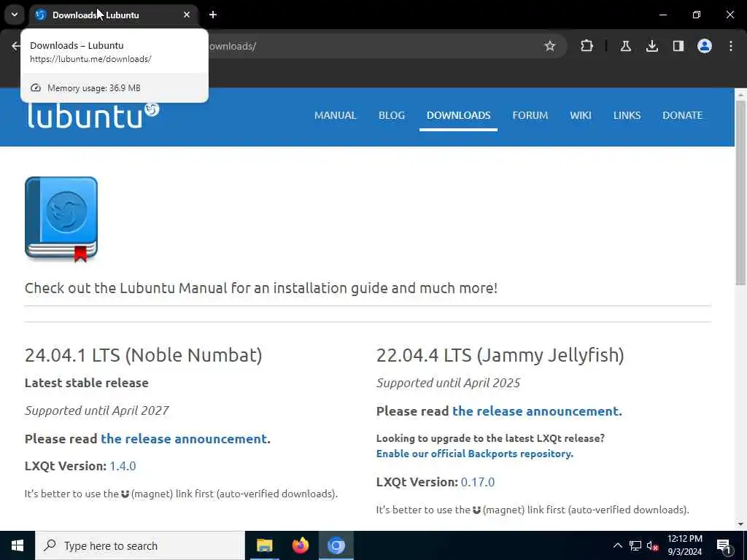Click the 'Supported until April 2027' text
Screen dimensions: 747x560
click(x=97, y=411)
